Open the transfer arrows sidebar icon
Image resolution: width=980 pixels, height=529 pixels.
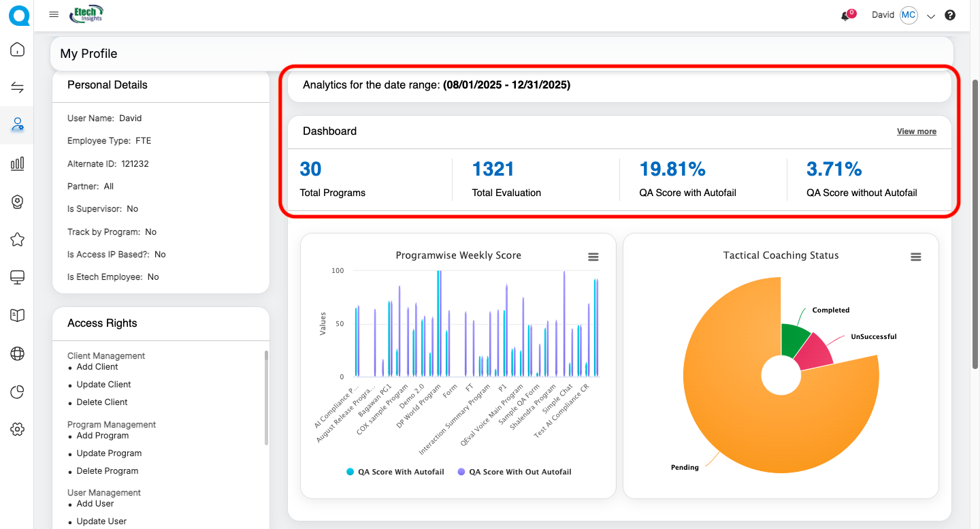[x=18, y=87]
